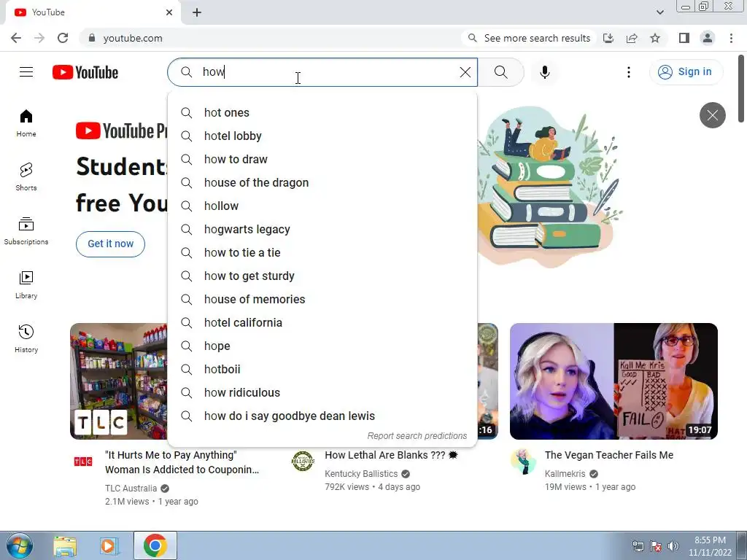Open Chrome three-dot menu
747x560 pixels.
[731, 38]
